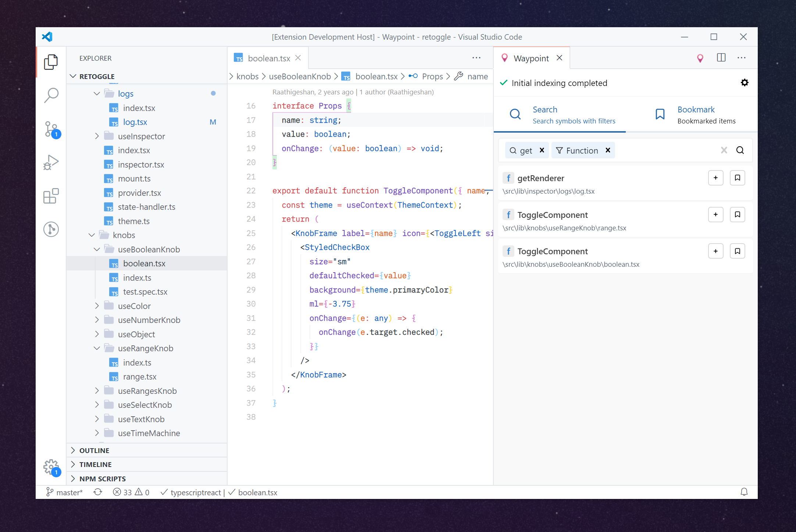Open the Source Control view
This screenshot has width=796, height=532.
[51, 129]
